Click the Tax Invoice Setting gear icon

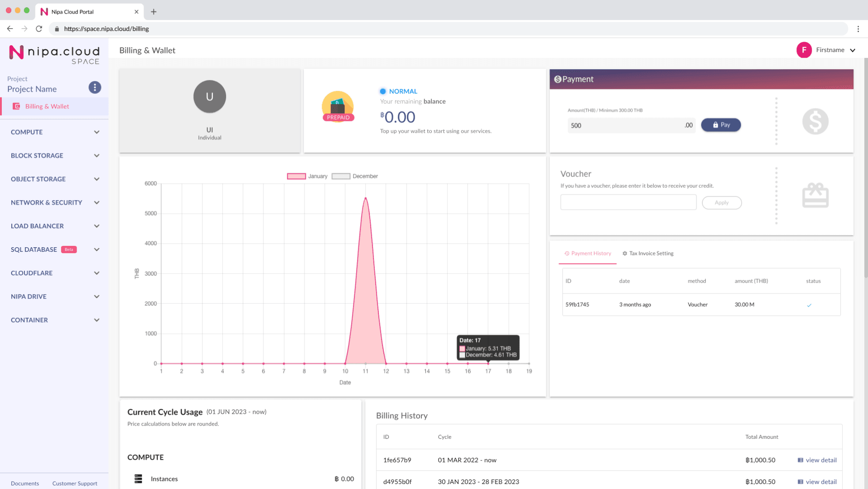pos(624,253)
